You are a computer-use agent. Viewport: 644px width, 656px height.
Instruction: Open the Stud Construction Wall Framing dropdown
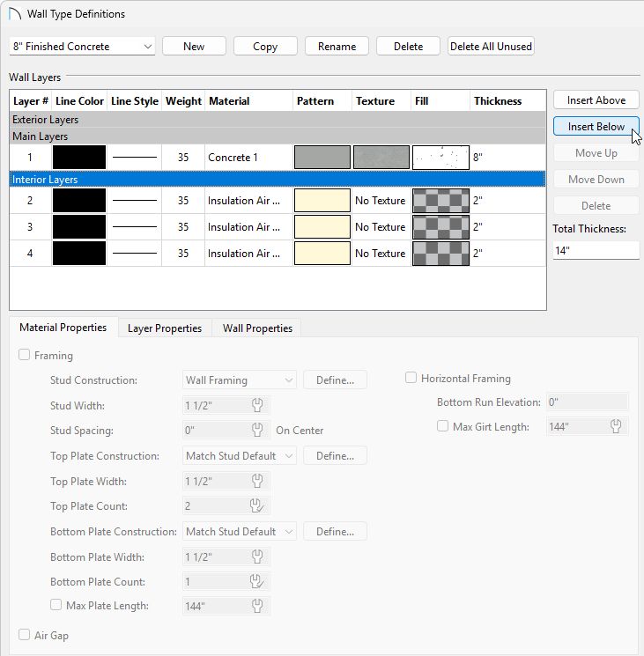[x=240, y=380]
